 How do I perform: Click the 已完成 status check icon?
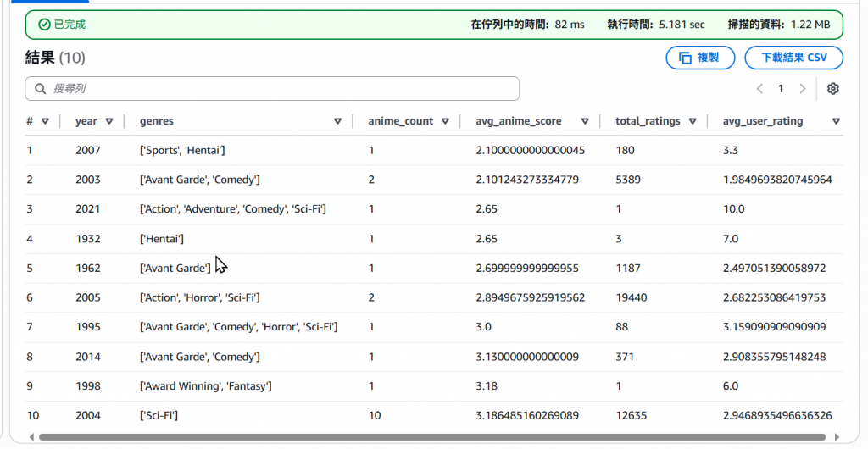(x=44, y=25)
